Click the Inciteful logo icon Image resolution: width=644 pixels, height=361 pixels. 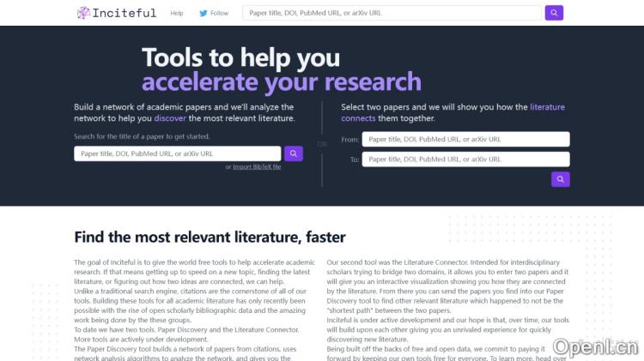pos(83,13)
